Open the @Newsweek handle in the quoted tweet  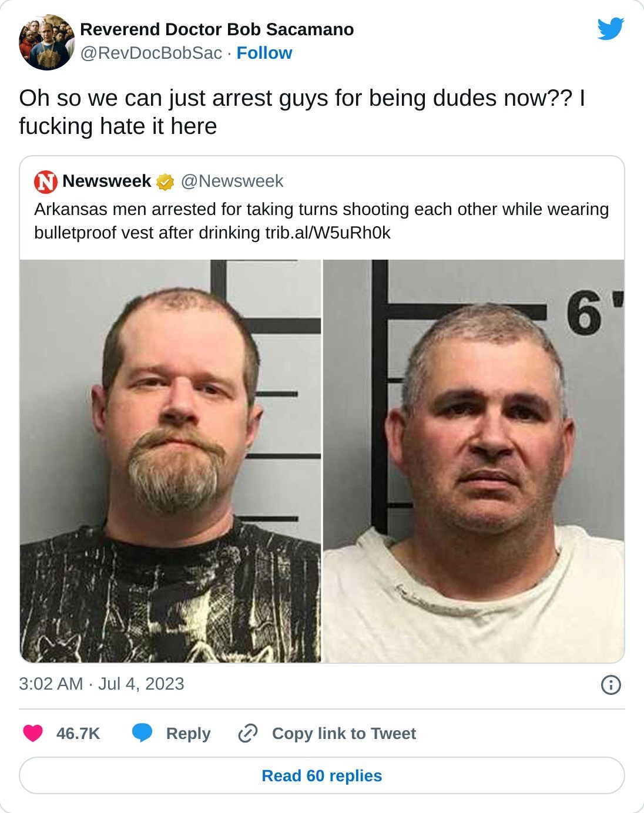pos(232,181)
